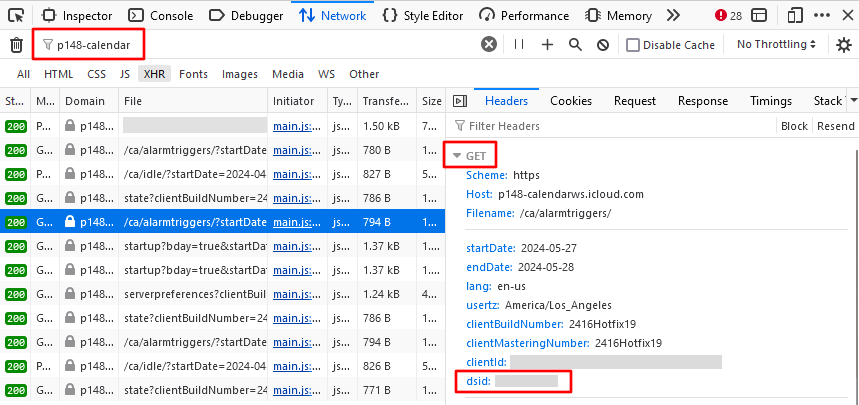
Task: Clear network log with trash icon
Action: pyautogui.click(x=16, y=45)
